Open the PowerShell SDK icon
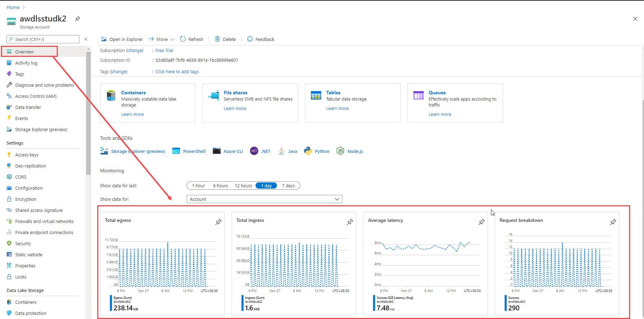 tap(176, 151)
